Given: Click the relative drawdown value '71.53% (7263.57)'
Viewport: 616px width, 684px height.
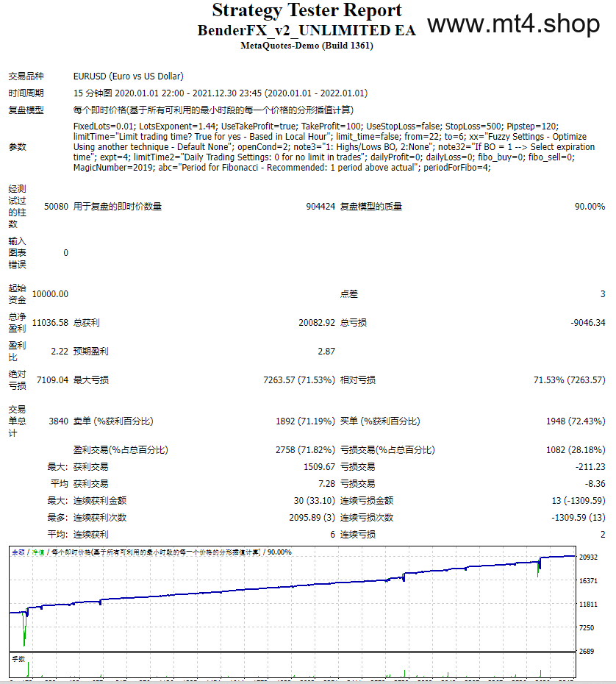Looking at the screenshot, I should (x=570, y=380).
